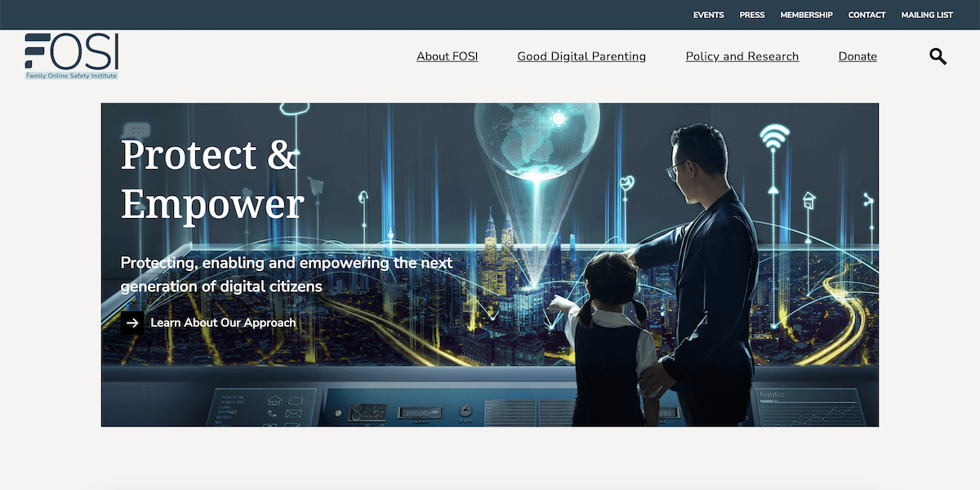Join the MAILING LIST

[x=927, y=15]
